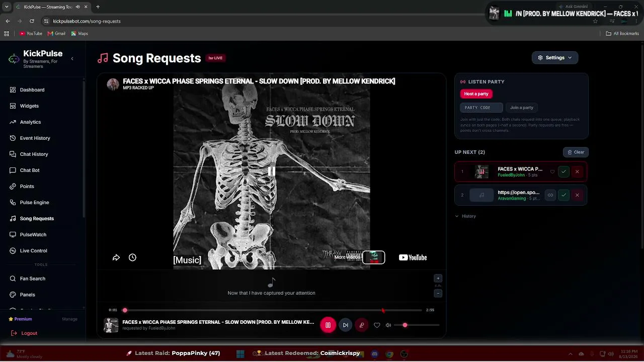Reload the browser page
This screenshot has height=362, width=644.
pos(32,21)
